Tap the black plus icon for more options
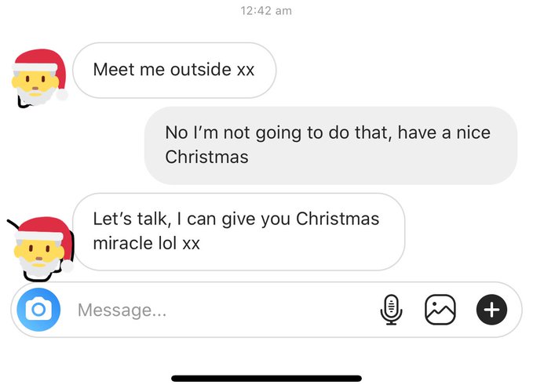Image resolution: width=533 pixels, height=392 pixels. [491, 310]
